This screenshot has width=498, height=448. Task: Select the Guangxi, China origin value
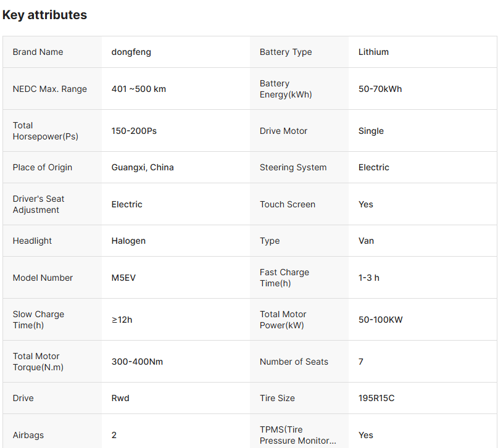(143, 167)
